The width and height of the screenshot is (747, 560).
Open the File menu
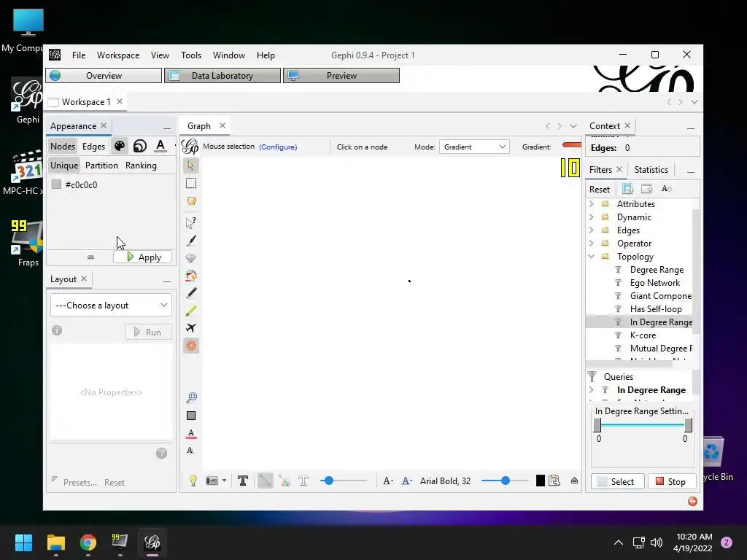(79, 55)
